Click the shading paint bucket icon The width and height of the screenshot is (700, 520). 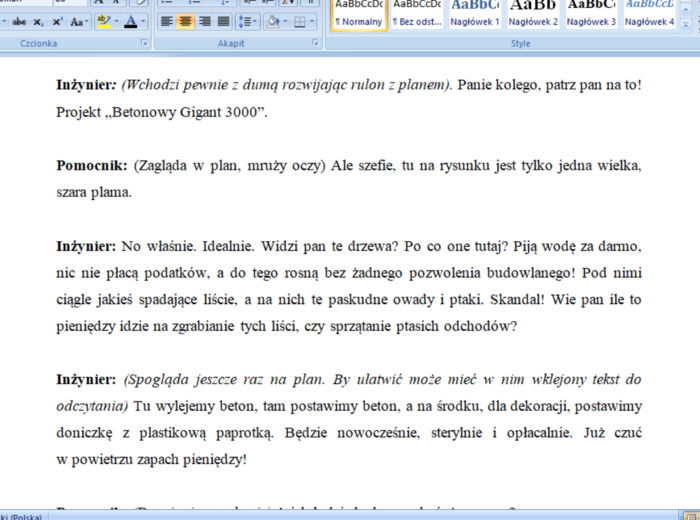[273, 21]
